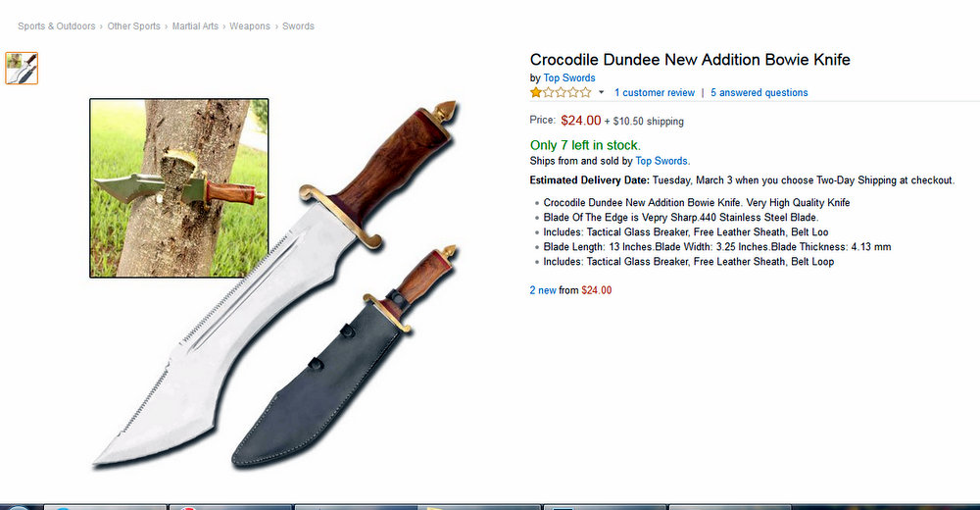Click the Top Swords seller link in 'sold by'
This screenshot has height=510, width=980.
pyautogui.click(x=662, y=161)
